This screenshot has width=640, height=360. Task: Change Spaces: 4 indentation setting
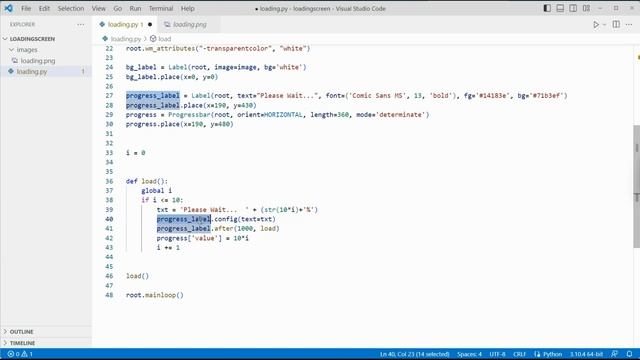469,354
